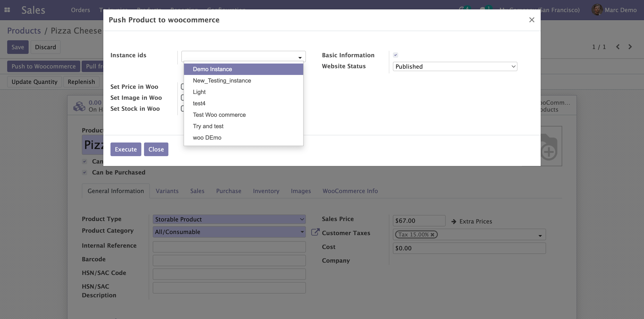Viewport: 644px width, 319px height.
Task: Toggle Can be Purchased checkbox
Action: click(85, 172)
